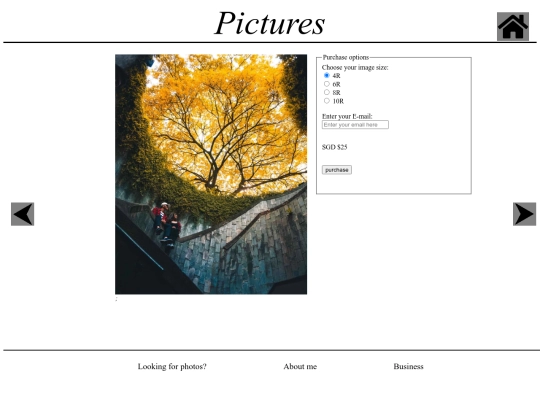The image size is (540, 405).
Task: Pick the 8R image size
Action: (x=327, y=92)
